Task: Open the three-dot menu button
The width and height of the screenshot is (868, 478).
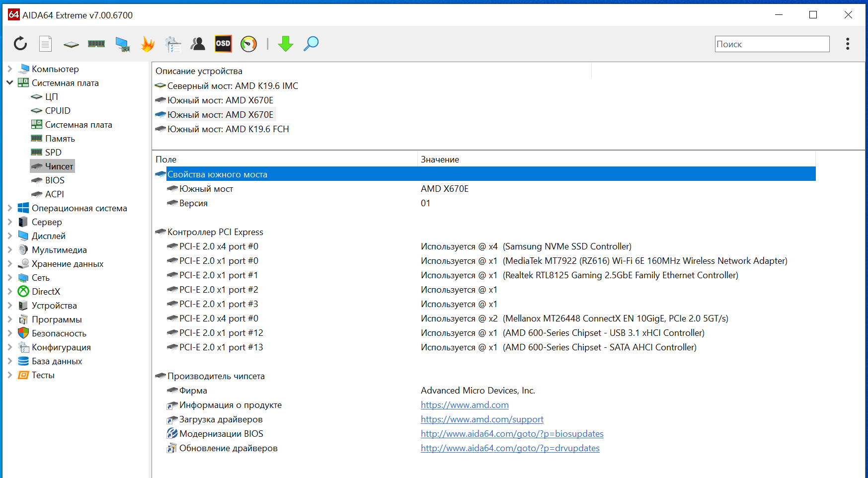Action: click(848, 44)
